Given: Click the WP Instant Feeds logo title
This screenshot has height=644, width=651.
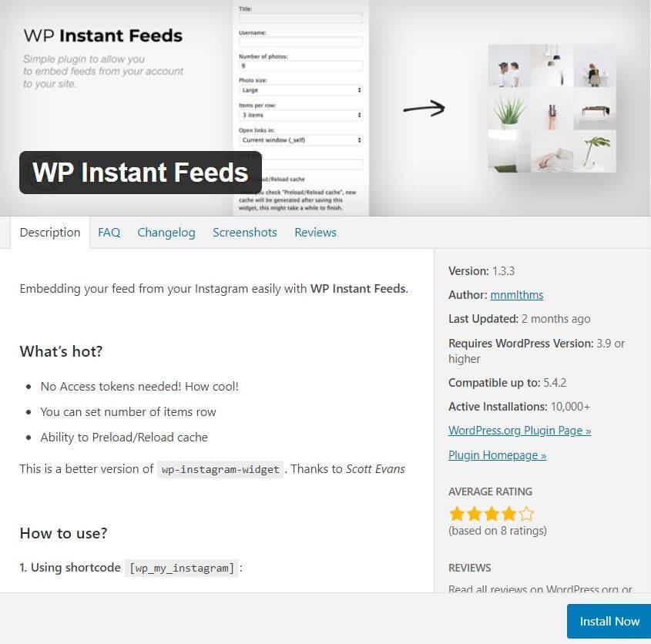Looking at the screenshot, I should [x=102, y=35].
